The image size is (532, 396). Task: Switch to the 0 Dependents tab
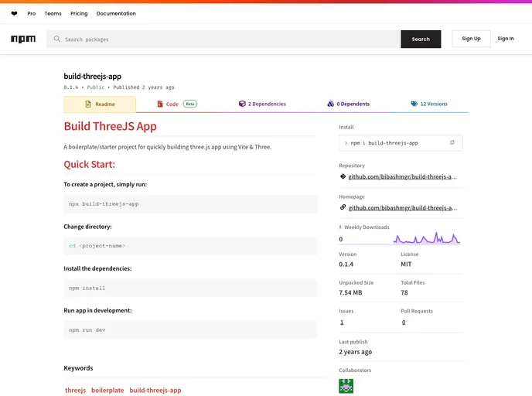point(349,104)
